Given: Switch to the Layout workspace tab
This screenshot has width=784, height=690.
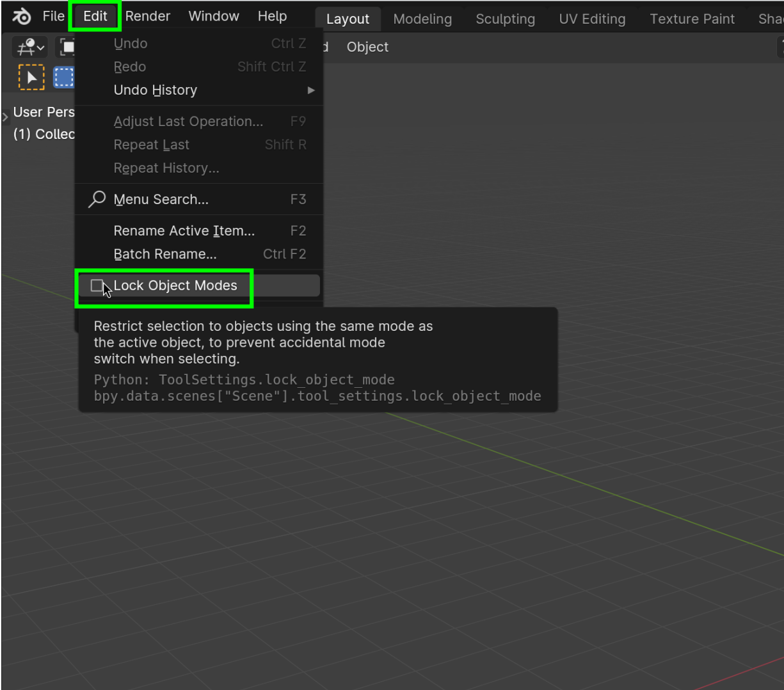Looking at the screenshot, I should (348, 19).
